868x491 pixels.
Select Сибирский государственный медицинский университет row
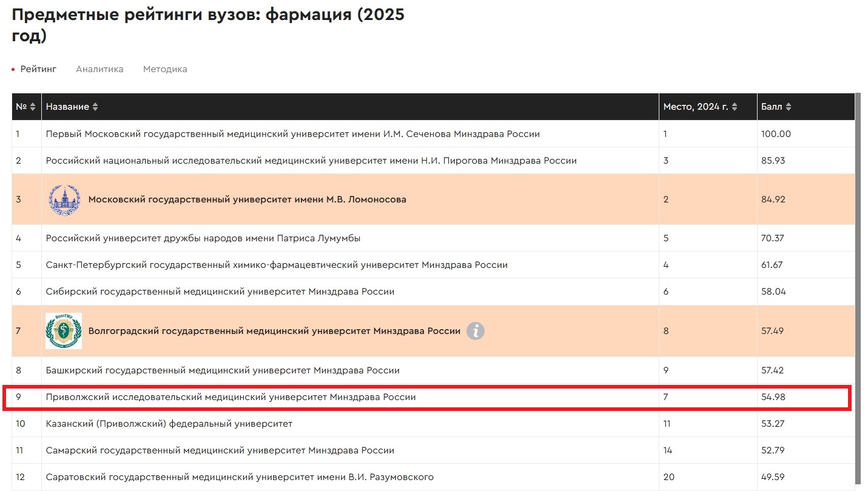click(433, 292)
